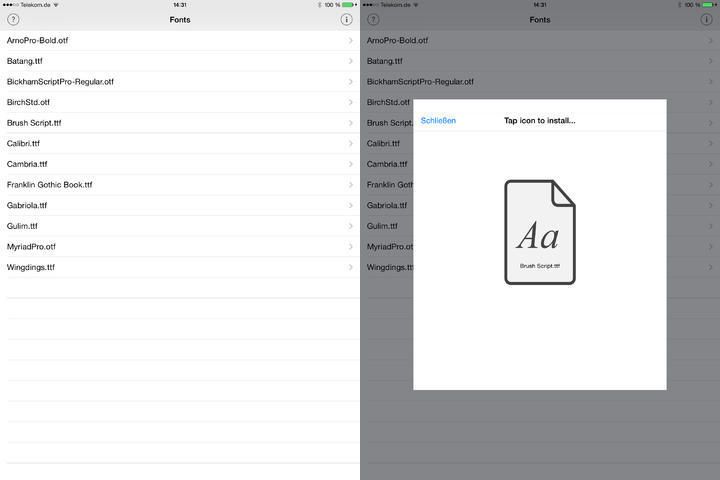720x480 pixels.
Task: Tap the dimmed info icon on right screen
Action: [706, 19]
